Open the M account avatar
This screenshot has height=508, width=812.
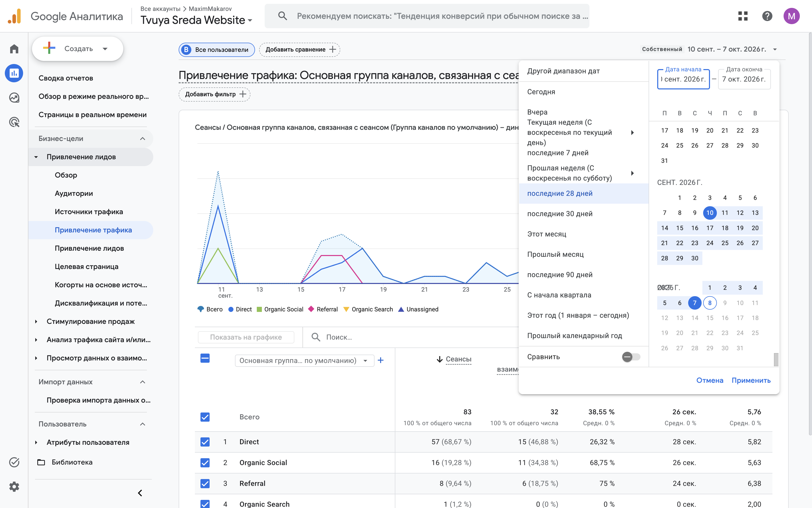click(791, 16)
